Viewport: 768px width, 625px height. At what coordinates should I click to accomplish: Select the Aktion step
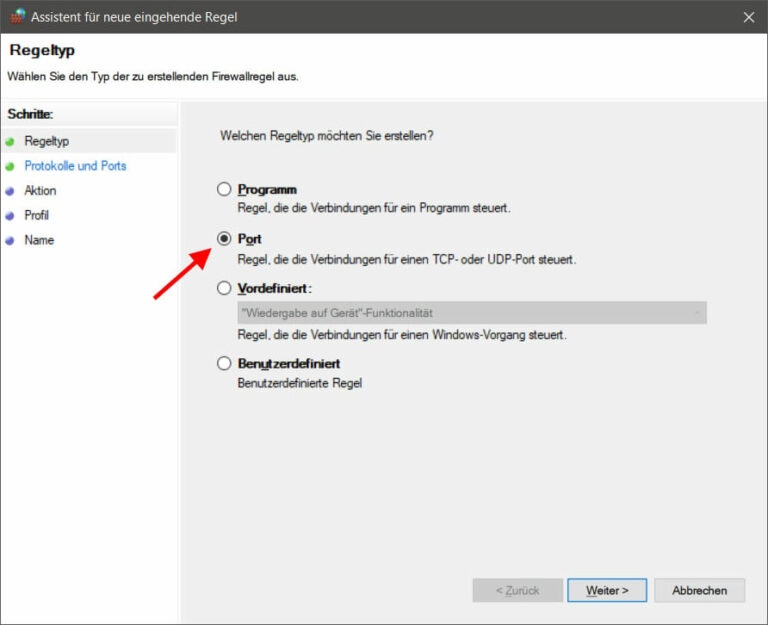40,191
